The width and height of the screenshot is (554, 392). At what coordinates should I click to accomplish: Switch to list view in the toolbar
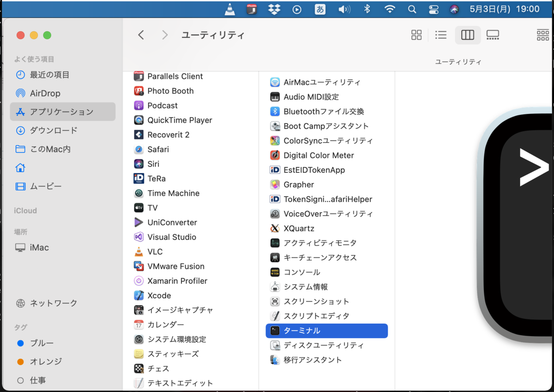(x=440, y=35)
